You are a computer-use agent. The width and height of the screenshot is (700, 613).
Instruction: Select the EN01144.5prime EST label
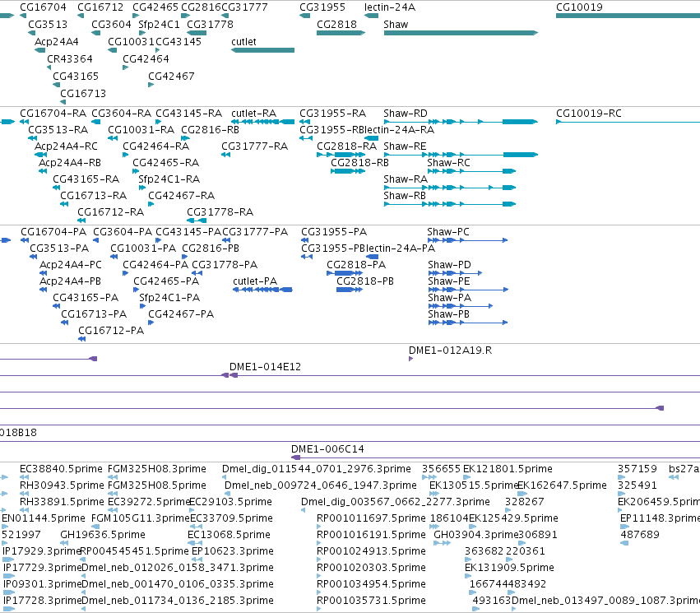click(44, 519)
